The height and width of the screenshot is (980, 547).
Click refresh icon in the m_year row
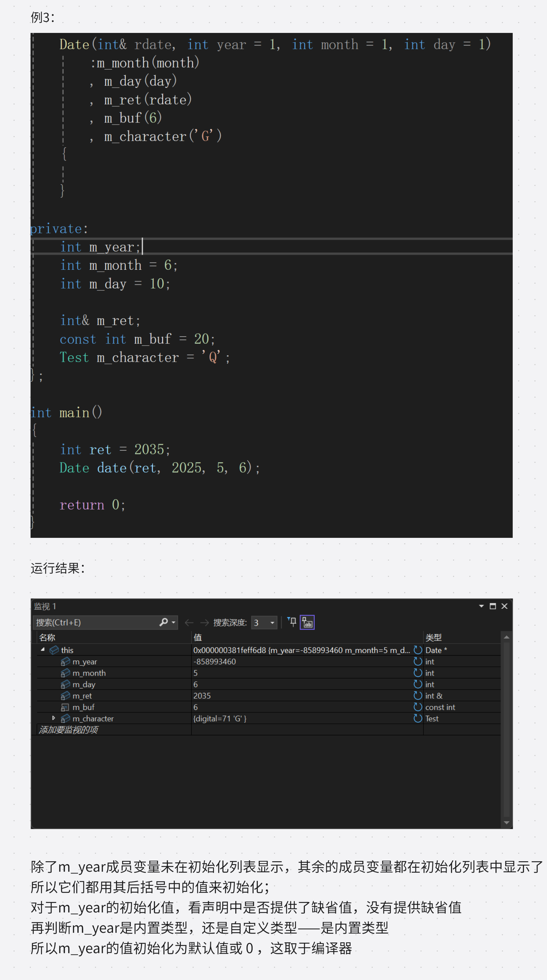click(x=418, y=661)
